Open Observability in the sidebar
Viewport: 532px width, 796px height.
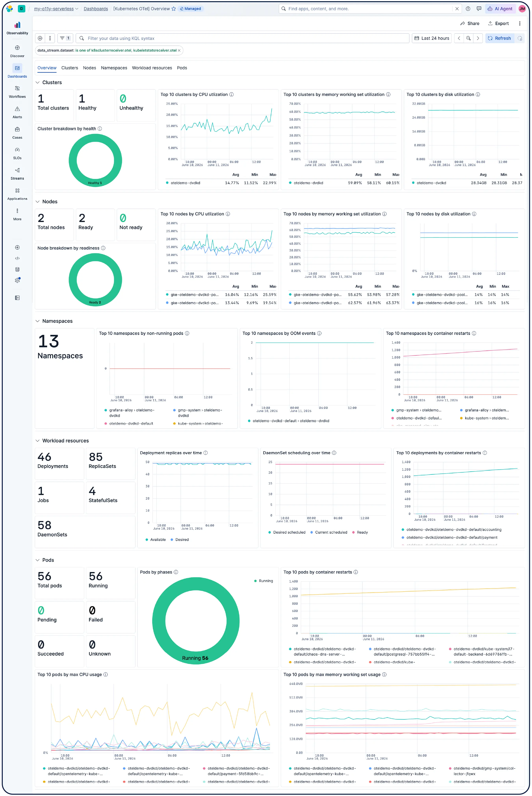(17, 28)
